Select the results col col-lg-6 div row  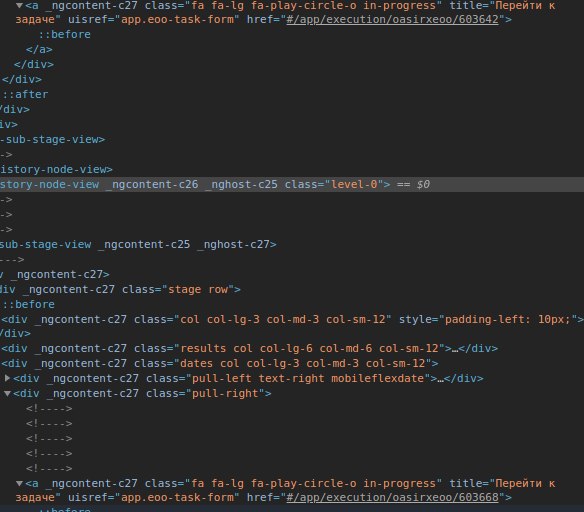point(250,349)
